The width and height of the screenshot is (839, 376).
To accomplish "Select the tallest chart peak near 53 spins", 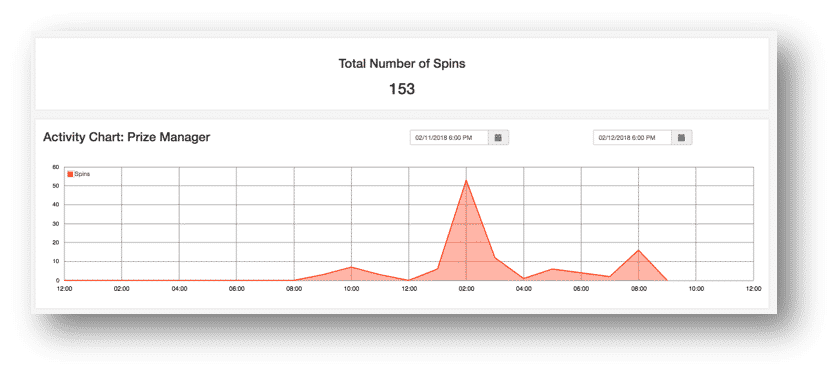I will (466, 180).
